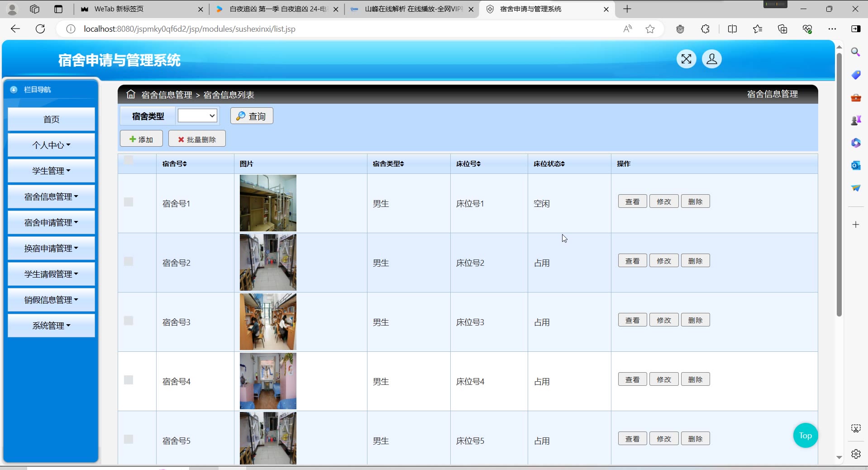Open the 宿舍类型 dropdown filter
Screen dimensions: 868x470
pyautogui.click(x=197, y=116)
